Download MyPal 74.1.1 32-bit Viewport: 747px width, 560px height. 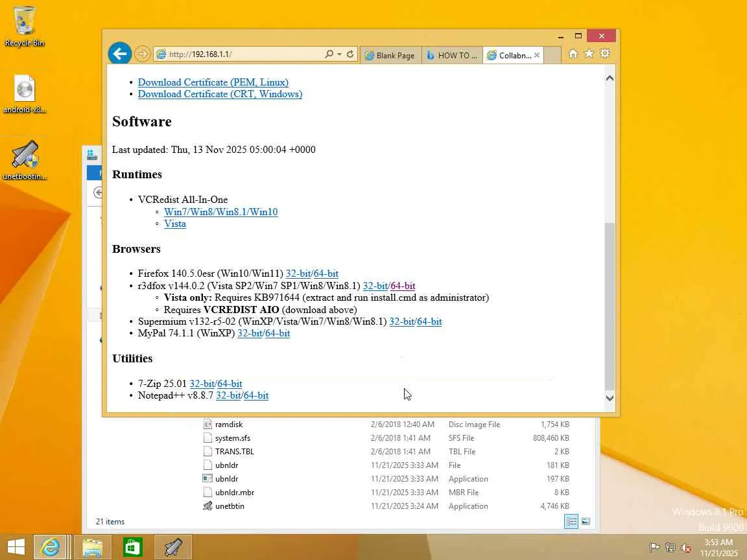(250, 333)
